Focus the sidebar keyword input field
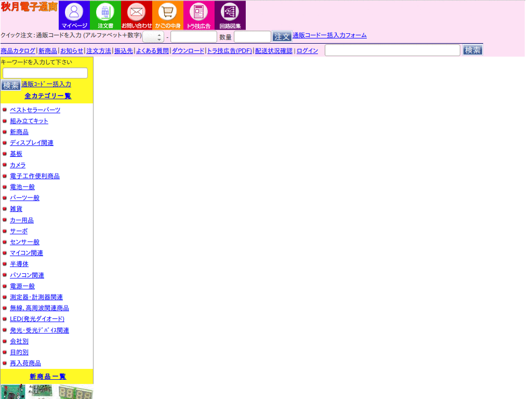This screenshot has width=532, height=399. 45,73
